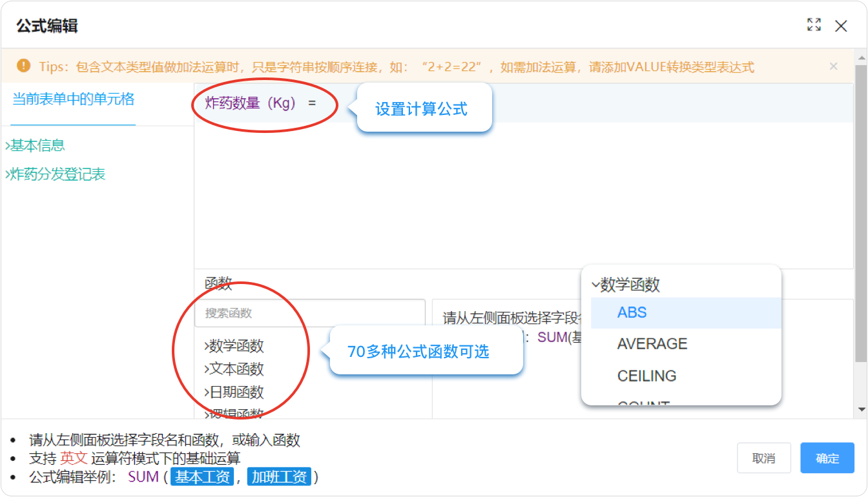Select the AVERAGE function

(652, 344)
